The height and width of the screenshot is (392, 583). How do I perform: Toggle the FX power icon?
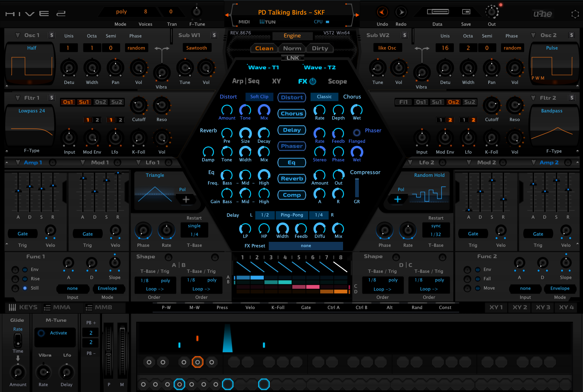(x=313, y=81)
